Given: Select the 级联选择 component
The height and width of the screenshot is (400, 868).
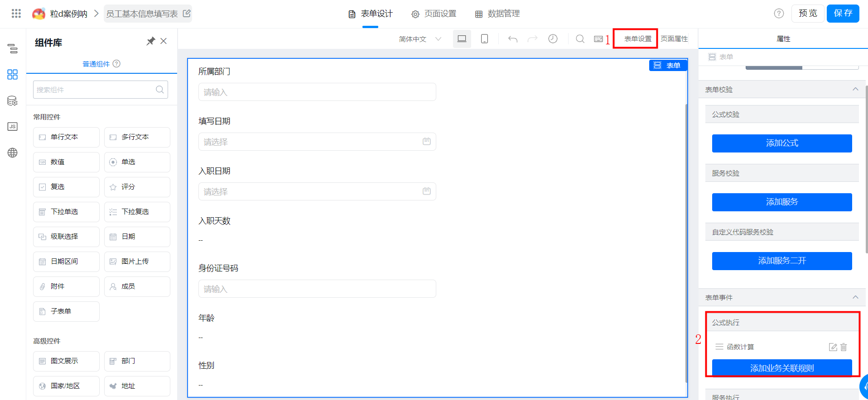Looking at the screenshot, I should coord(66,237).
